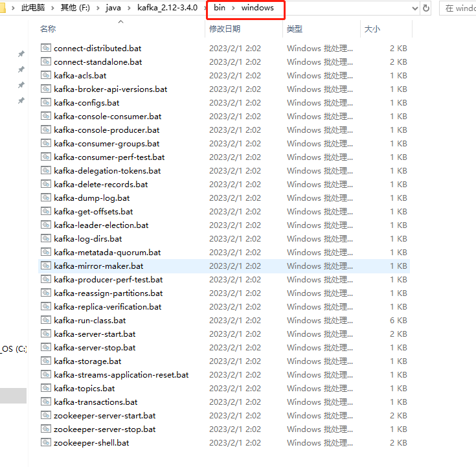Click the kafka-consumer-perf-test.bat file icon

pyautogui.click(x=46, y=157)
